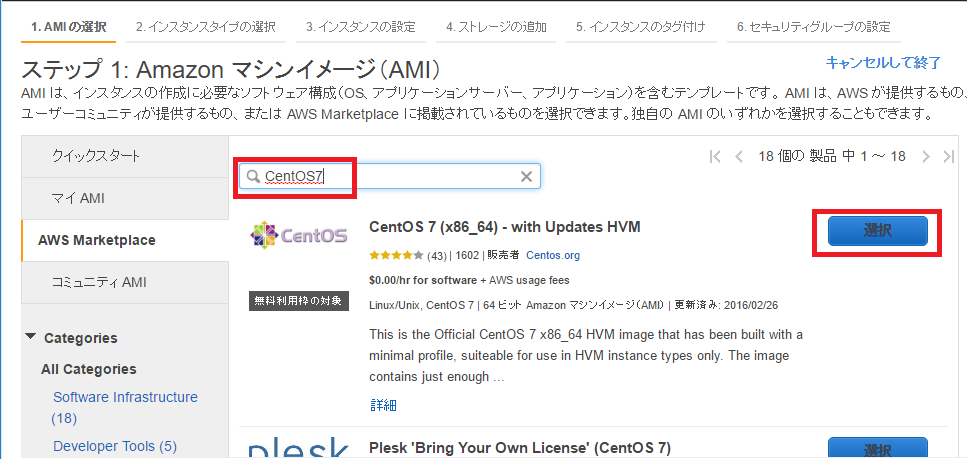Viewport: 967px width, 459px height.
Task: Click the star rating of CentOS 7
Action: 396,255
